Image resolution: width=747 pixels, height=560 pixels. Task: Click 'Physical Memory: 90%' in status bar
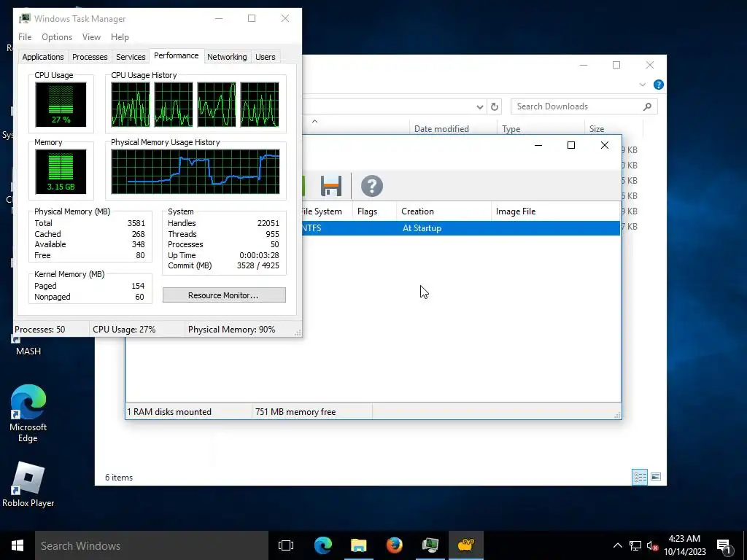(231, 330)
